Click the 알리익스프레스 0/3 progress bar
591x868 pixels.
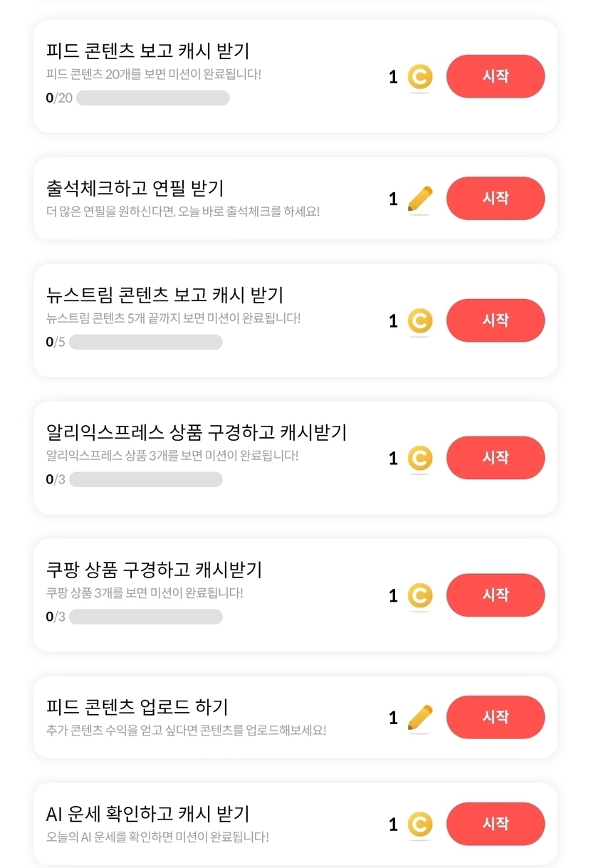145,480
